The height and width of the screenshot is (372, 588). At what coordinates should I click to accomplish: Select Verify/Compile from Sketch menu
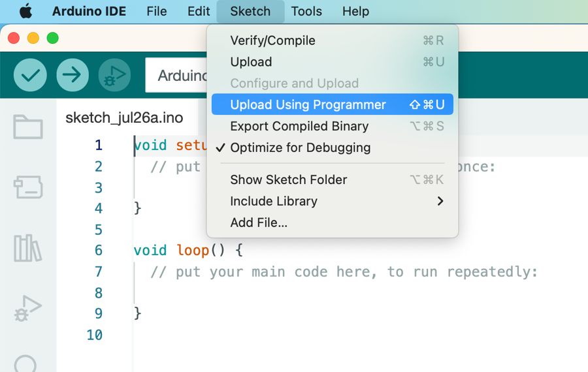tap(272, 40)
